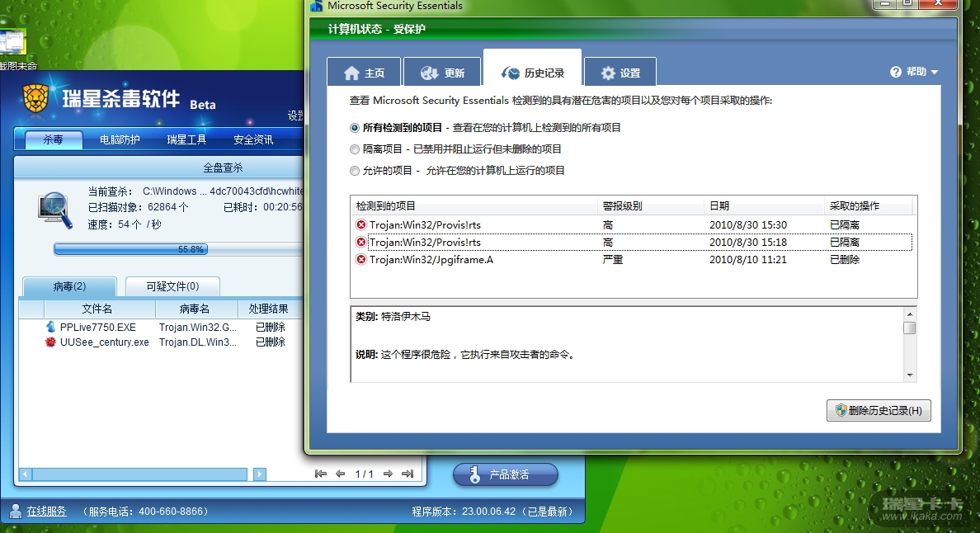Image resolution: width=980 pixels, height=533 pixels.
Task: Click the 55.8% scan progress bar
Action: pos(178,249)
